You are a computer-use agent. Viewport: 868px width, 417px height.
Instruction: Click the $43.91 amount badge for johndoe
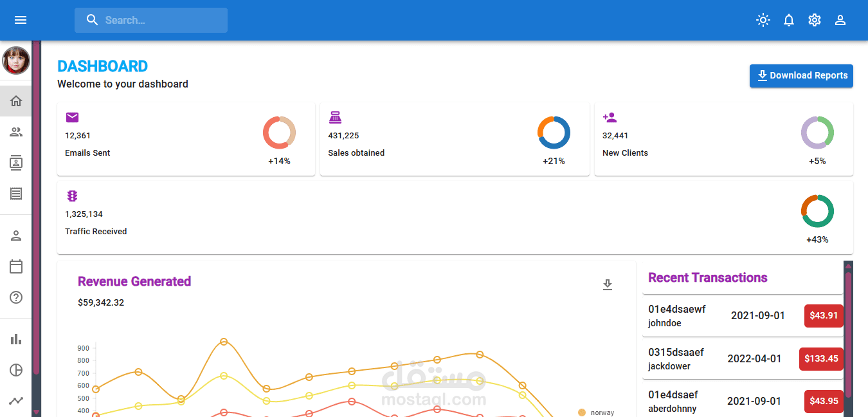point(824,315)
